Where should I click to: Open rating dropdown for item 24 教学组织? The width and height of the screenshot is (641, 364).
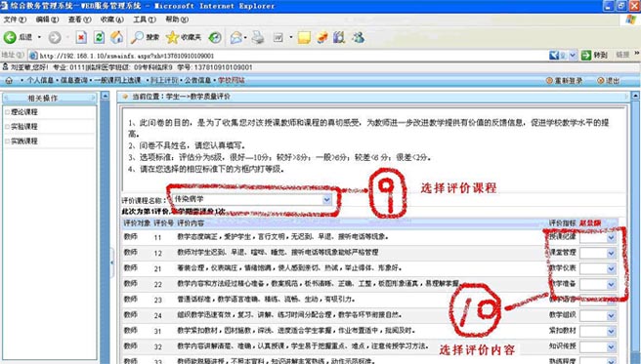click(x=611, y=315)
